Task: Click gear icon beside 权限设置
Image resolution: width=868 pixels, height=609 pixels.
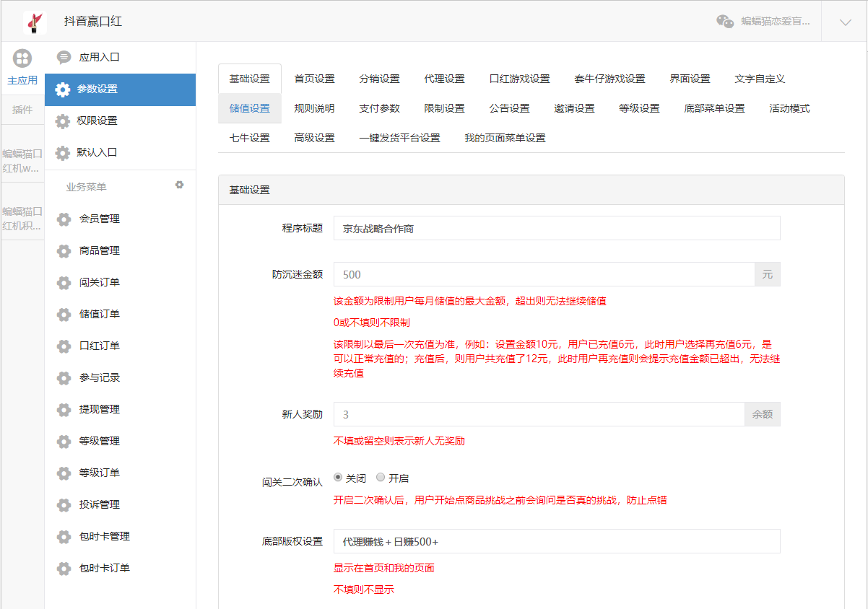Action: 63,121
